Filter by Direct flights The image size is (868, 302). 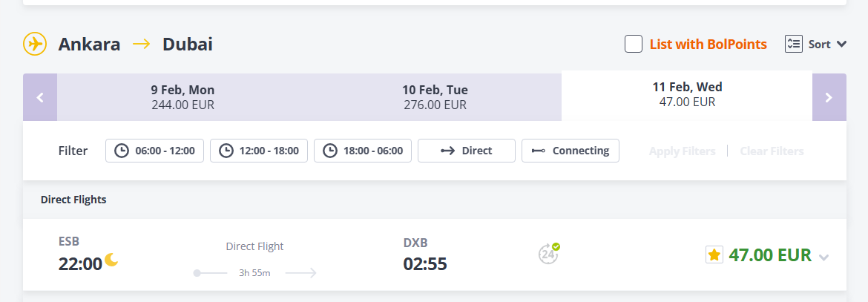(466, 151)
